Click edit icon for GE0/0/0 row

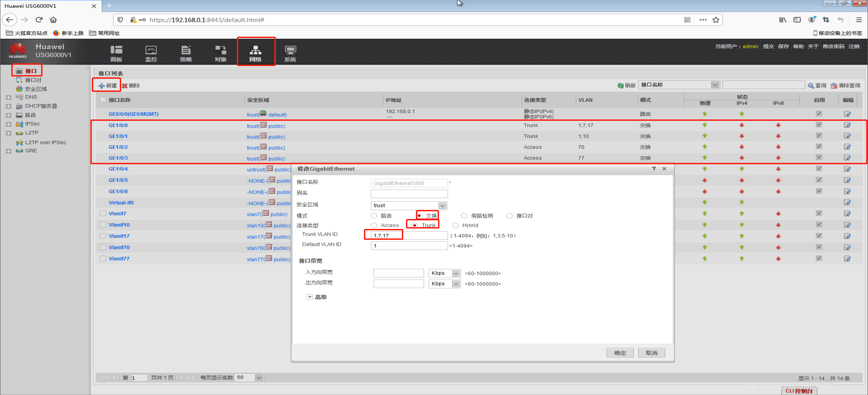click(847, 114)
